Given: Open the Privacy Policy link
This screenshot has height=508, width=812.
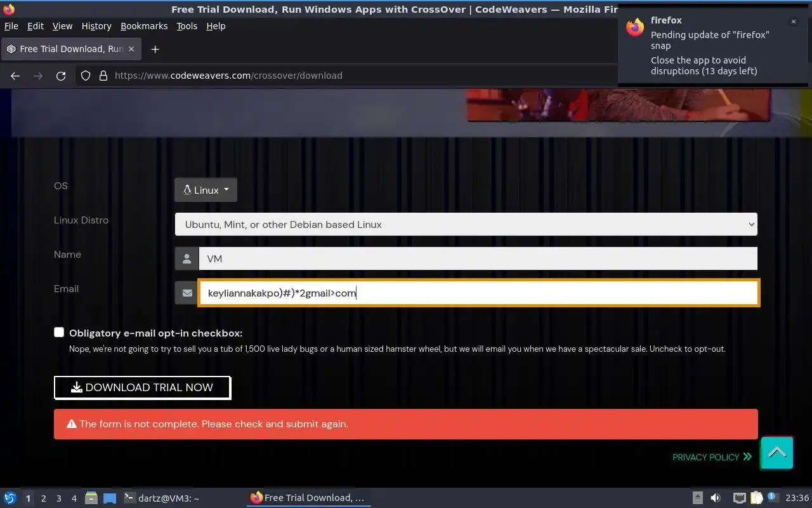Looking at the screenshot, I should (x=712, y=457).
